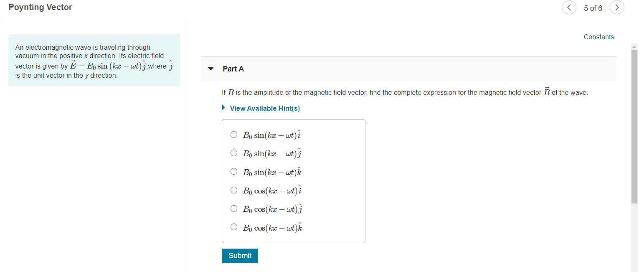Expand View Available Hint(s)
This screenshot has height=272, width=644.
pos(265,108)
